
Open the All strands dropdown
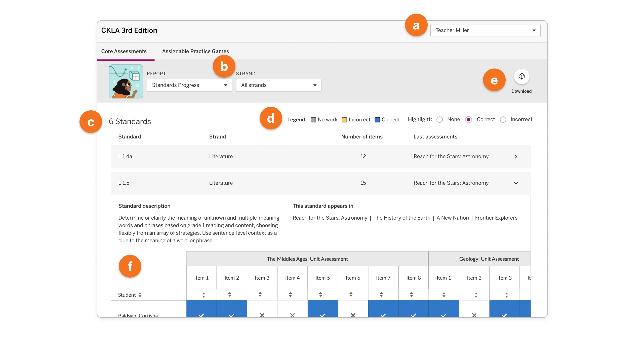pyautogui.click(x=278, y=85)
